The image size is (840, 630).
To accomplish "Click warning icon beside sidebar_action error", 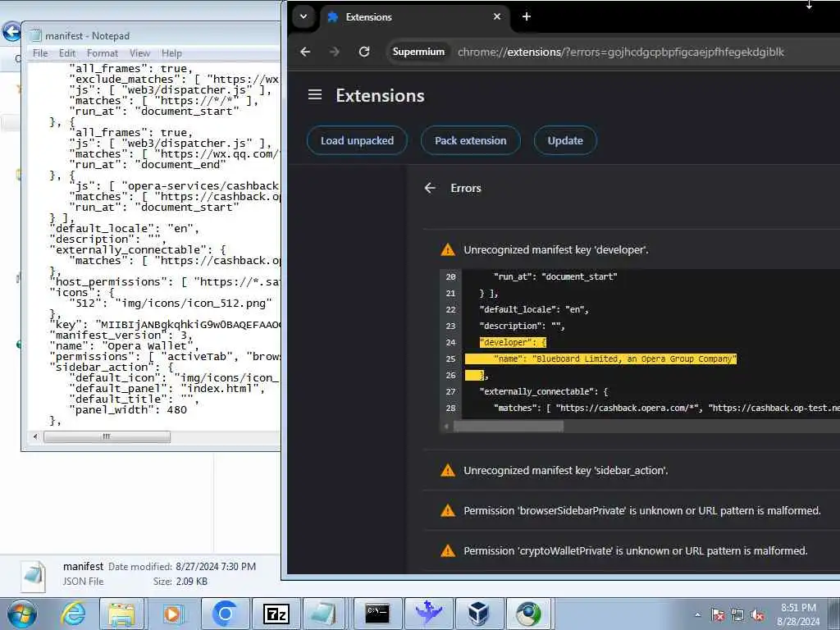I will click(x=448, y=470).
